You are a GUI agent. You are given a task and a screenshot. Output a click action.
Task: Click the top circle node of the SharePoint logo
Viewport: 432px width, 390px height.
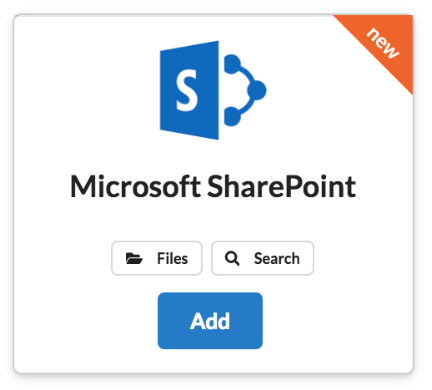point(232,64)
